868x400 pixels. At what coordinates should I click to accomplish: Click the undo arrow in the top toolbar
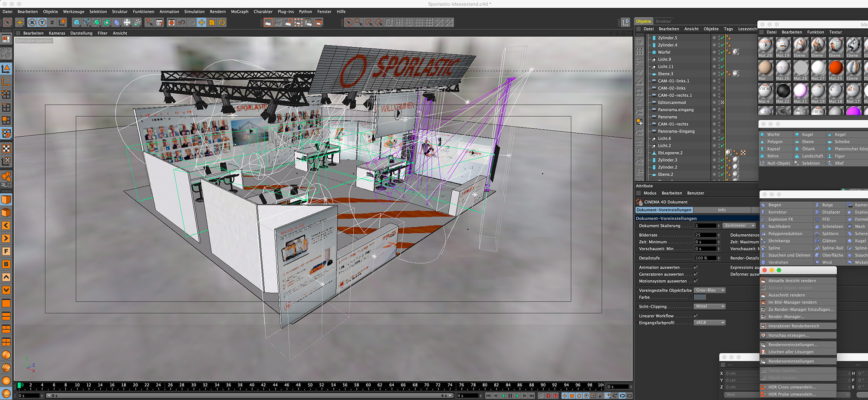coord(182,23)
